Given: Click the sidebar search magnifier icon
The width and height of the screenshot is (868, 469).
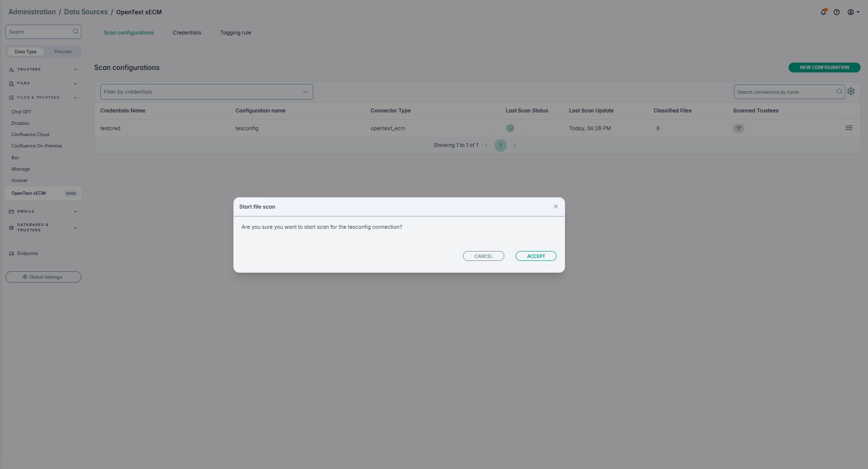Looking at the screenshot, I should (x=75, y=32).
